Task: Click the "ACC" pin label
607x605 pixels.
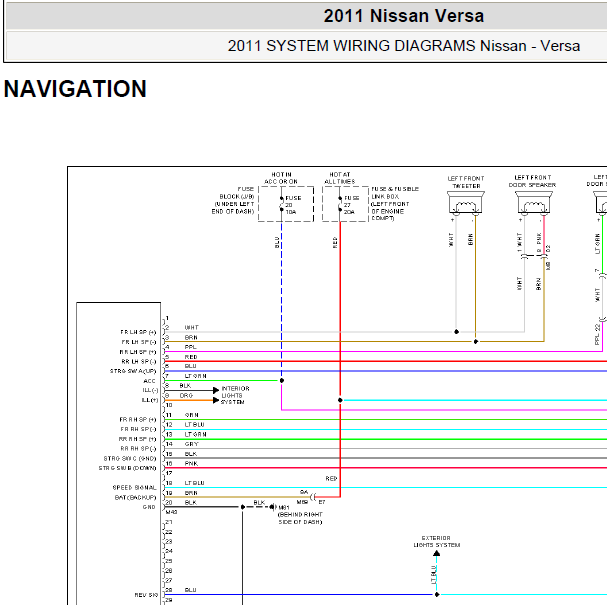Action: [149, 381]
